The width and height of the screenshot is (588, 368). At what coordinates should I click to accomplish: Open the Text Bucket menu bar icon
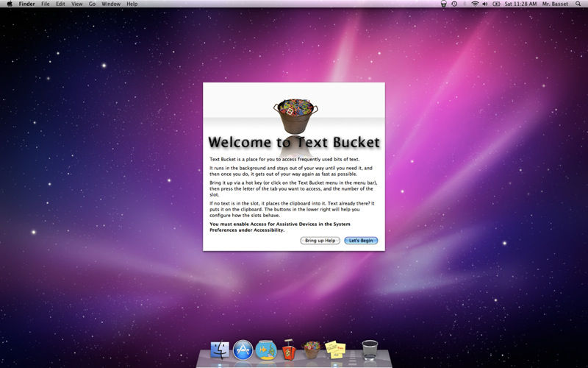coord(444,4)
